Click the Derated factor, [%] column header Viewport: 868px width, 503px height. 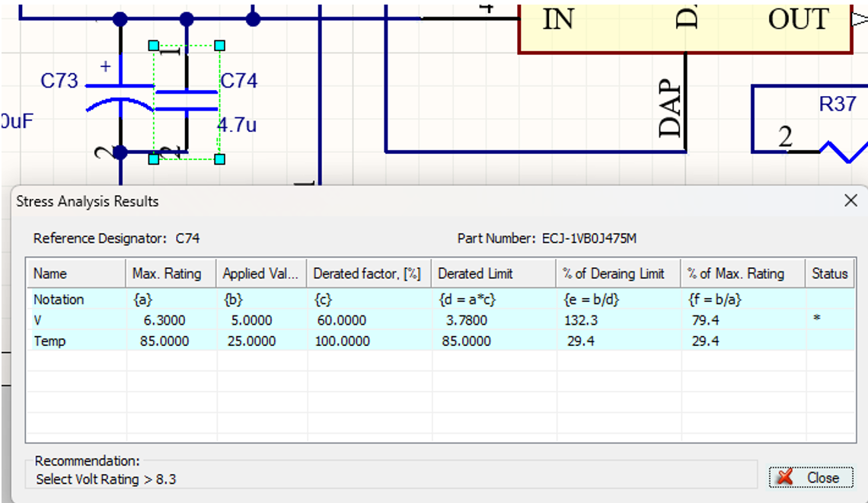[x=369, y=274]
